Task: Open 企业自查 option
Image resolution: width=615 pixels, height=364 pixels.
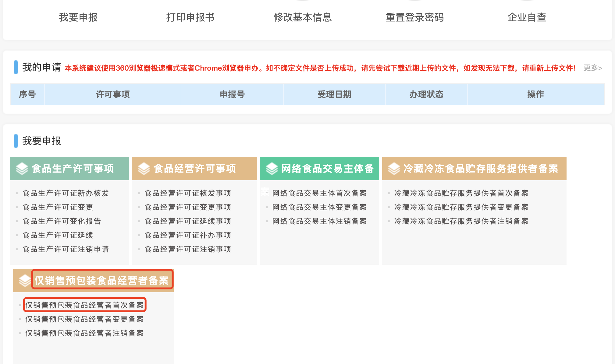Action: [527, 17]
